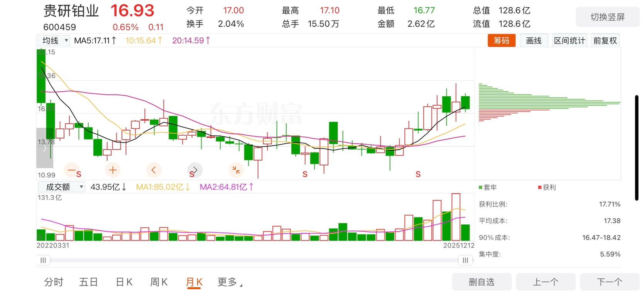The image size is (644, 296).
Task: Open the 均线 indicator dropdown
Action: pos(54,40)
